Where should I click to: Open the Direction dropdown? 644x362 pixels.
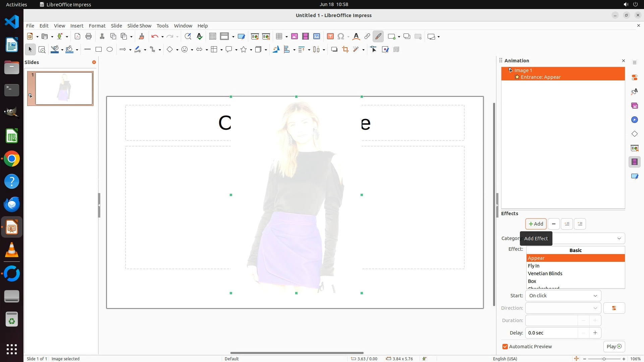pos(563,308)
